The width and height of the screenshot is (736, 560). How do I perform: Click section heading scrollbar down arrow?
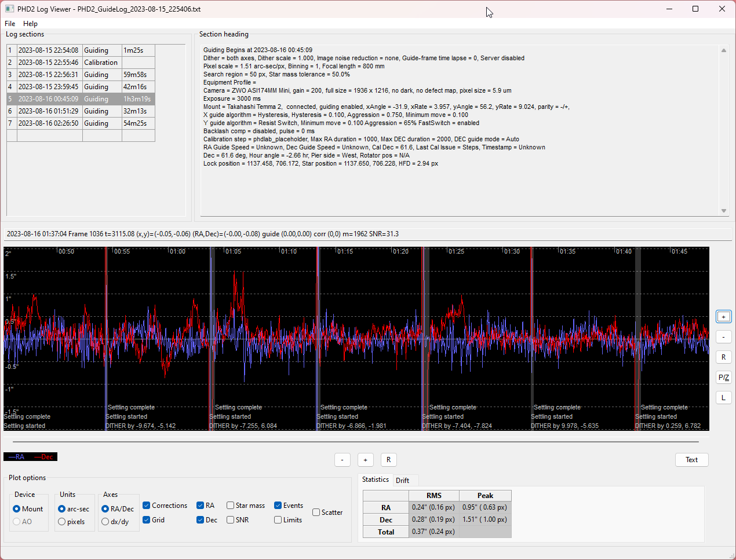coord(723,211)
